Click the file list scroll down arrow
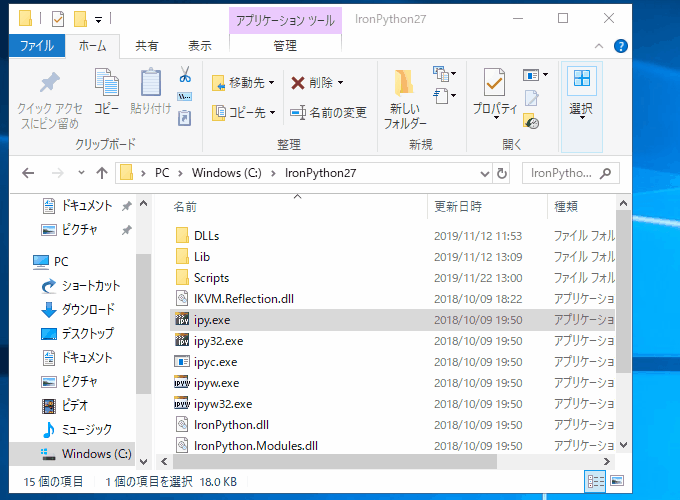The image size is (680, 500). click(x=624, y=445)
